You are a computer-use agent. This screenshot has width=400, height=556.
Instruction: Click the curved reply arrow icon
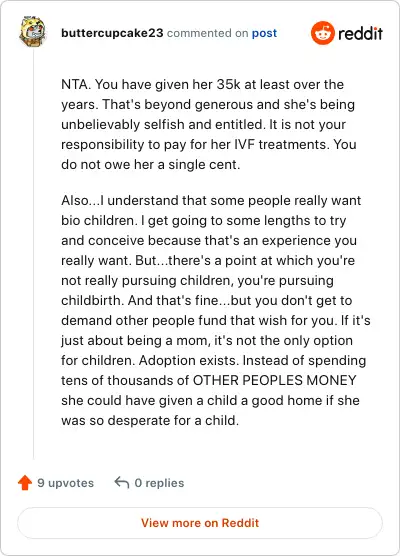point(122,483)
